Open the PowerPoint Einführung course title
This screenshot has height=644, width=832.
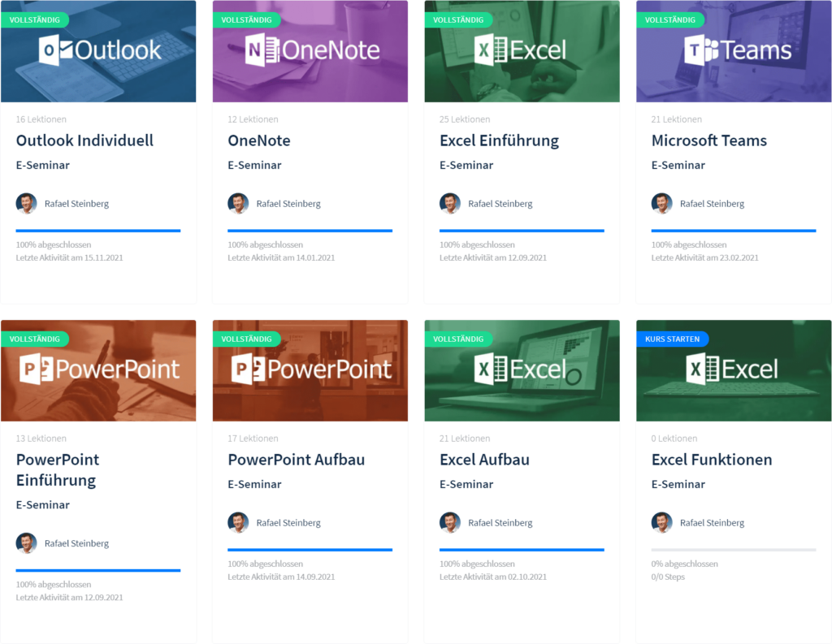[58, 470]
